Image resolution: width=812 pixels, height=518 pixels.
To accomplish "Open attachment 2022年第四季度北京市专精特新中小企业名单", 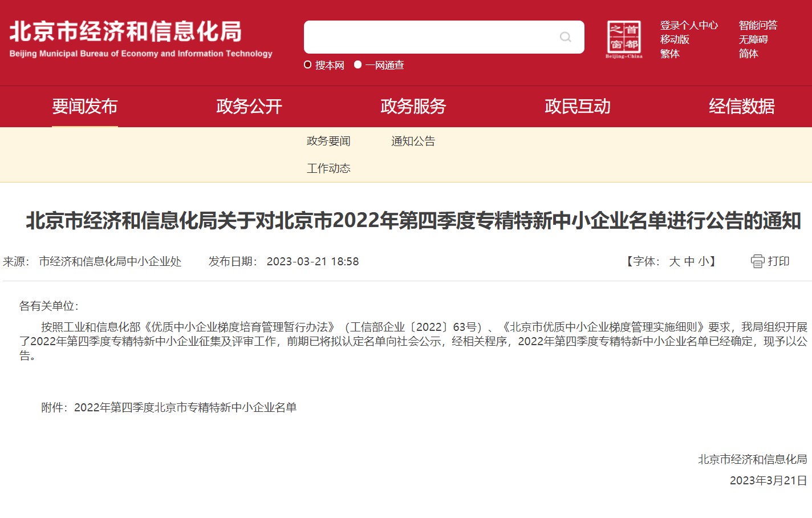I will (x=185, y=407).
